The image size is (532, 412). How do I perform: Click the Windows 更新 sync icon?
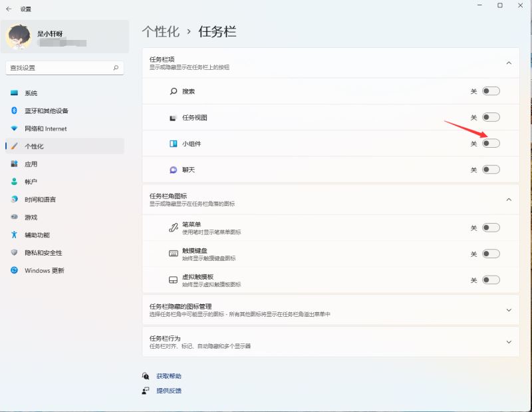(x=14, y=270)
